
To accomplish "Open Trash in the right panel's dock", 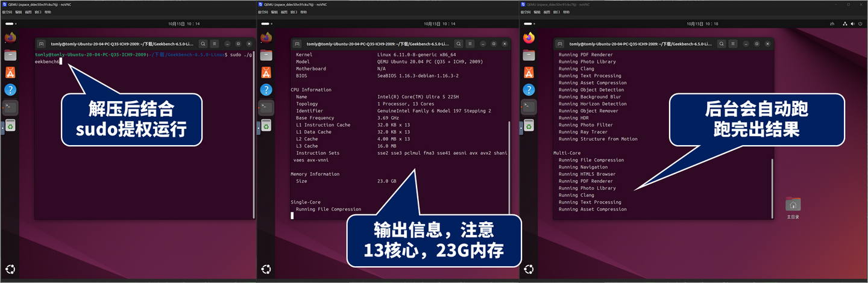I will (529, 126).
